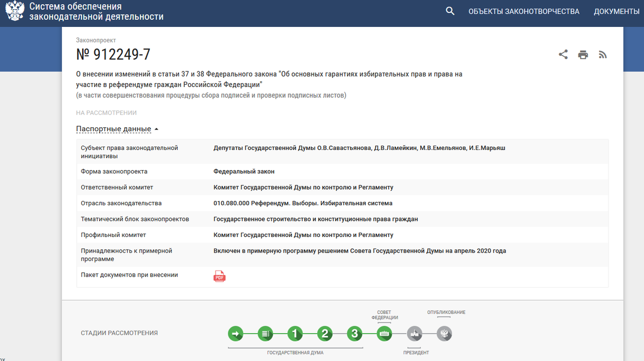
Task: Click label Форма законопроекта
Action: click(x=114, y=171)
